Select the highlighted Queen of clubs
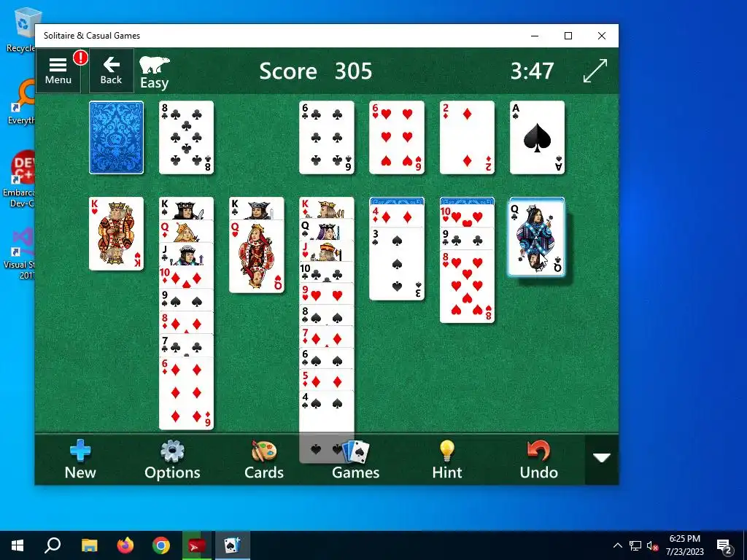The image size is (747, 560). (538, 238)
